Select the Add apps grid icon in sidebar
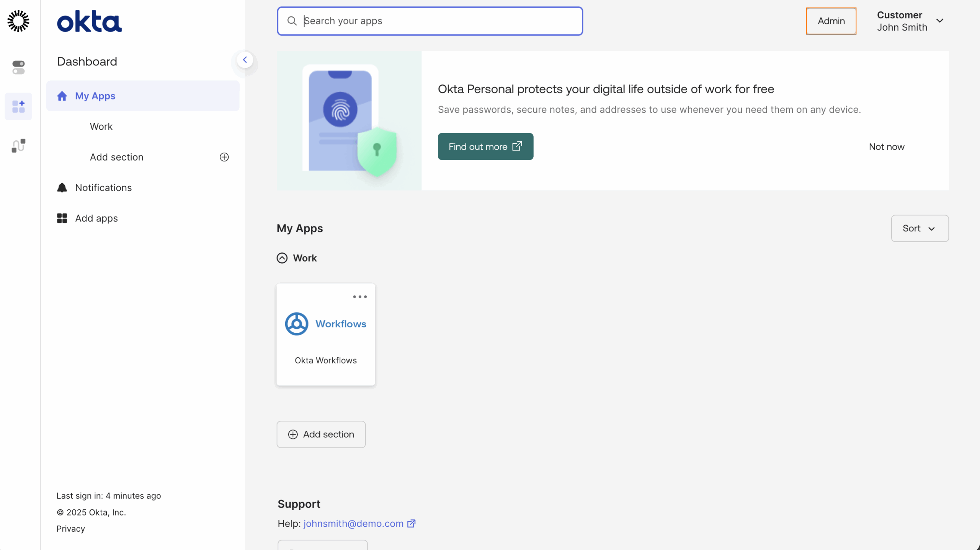The image size is (980, 550). pos(62,218)
